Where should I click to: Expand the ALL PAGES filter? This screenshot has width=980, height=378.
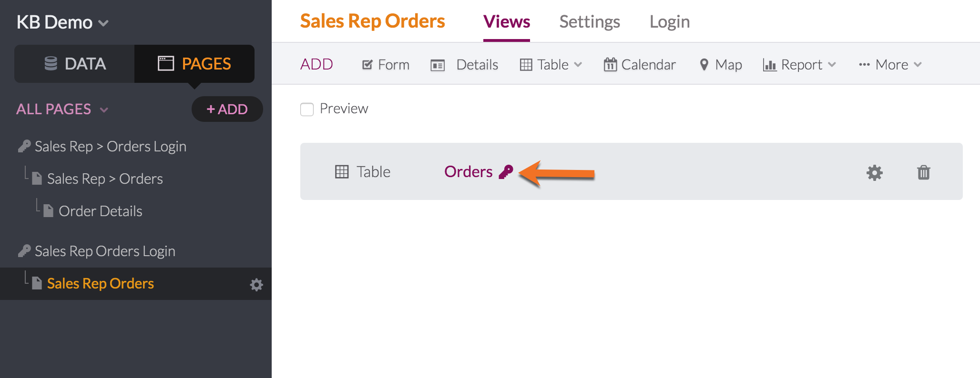tap(62, 109)
